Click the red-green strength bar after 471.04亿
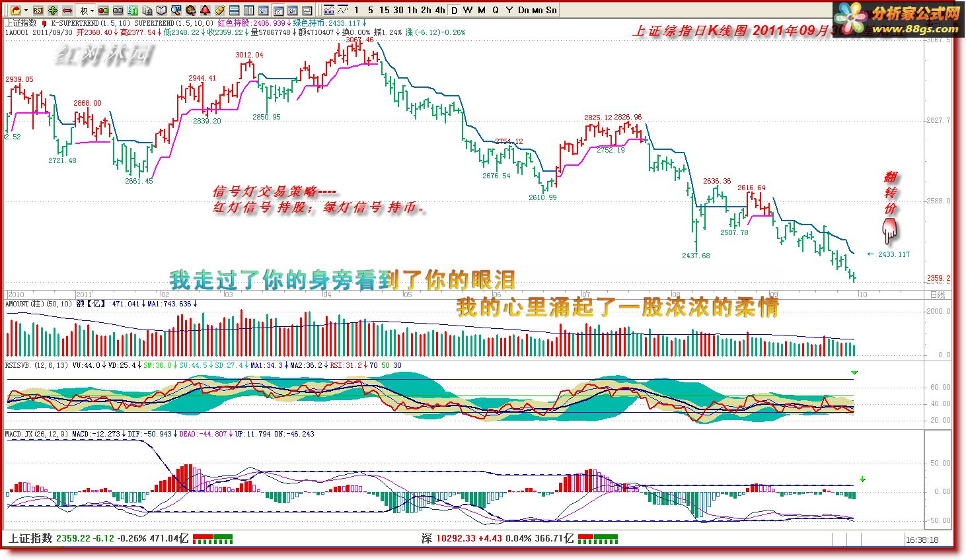The height and width of the screenshot is (560, 966). click(212, 539)
